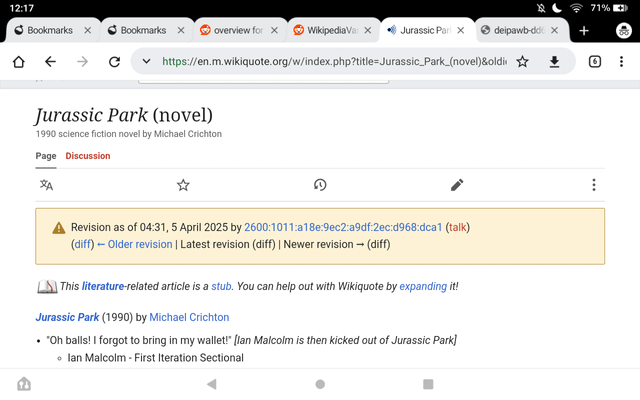The image size is (640, 400).
Task: Close the first Bookmarks tab
Action: coord(87,30)
